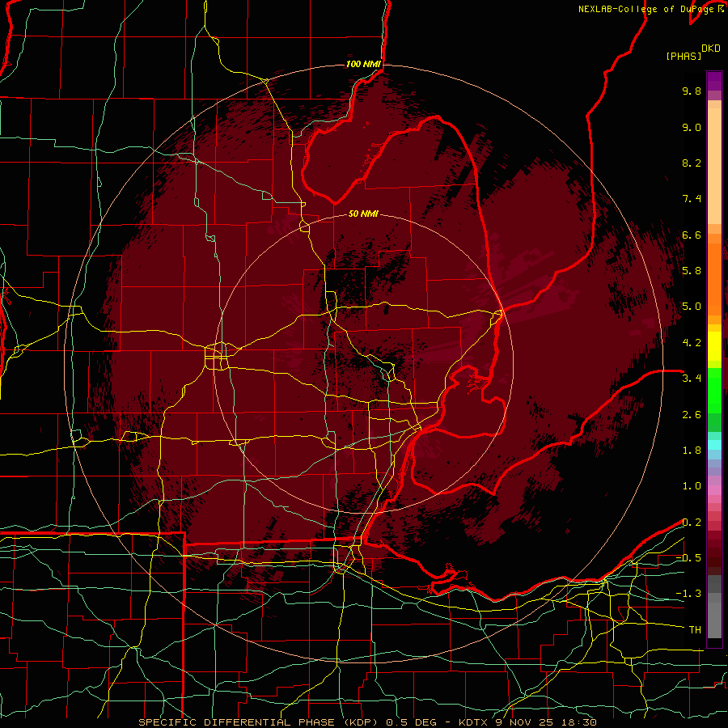The height and width of the screenshot is (728, 728).
Task: Click the 8.2 scale value label
Action: 692,163
